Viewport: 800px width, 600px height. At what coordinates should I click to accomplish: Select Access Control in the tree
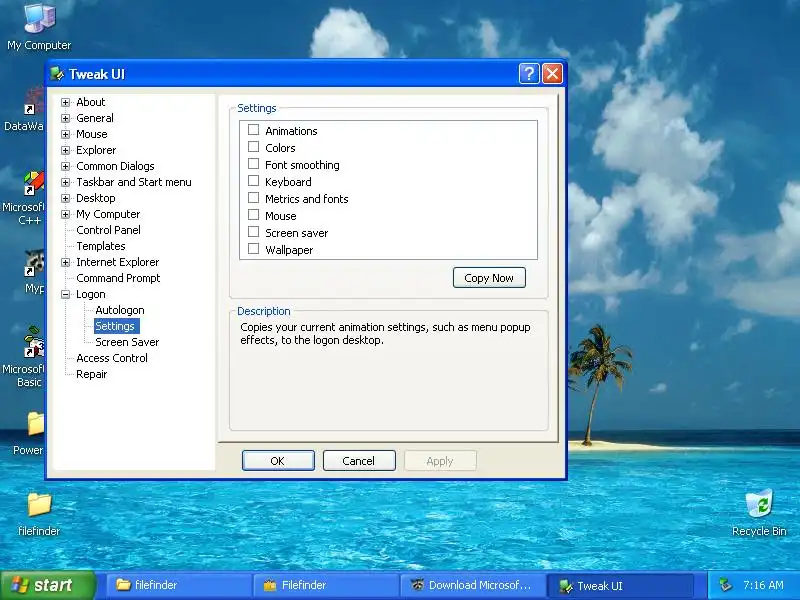click(x=112, y=358)
